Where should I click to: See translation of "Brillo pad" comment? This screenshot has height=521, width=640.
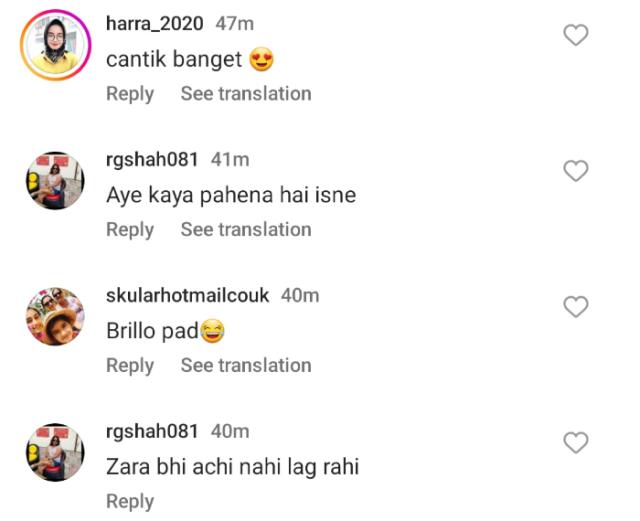coord(245,365)
